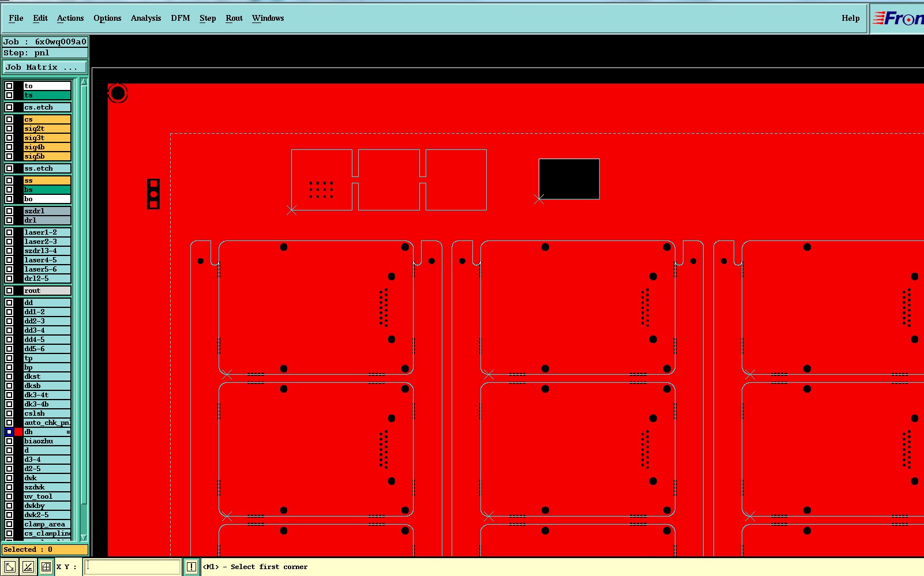Toggle display checkbox for layer drl

(9, 220)
